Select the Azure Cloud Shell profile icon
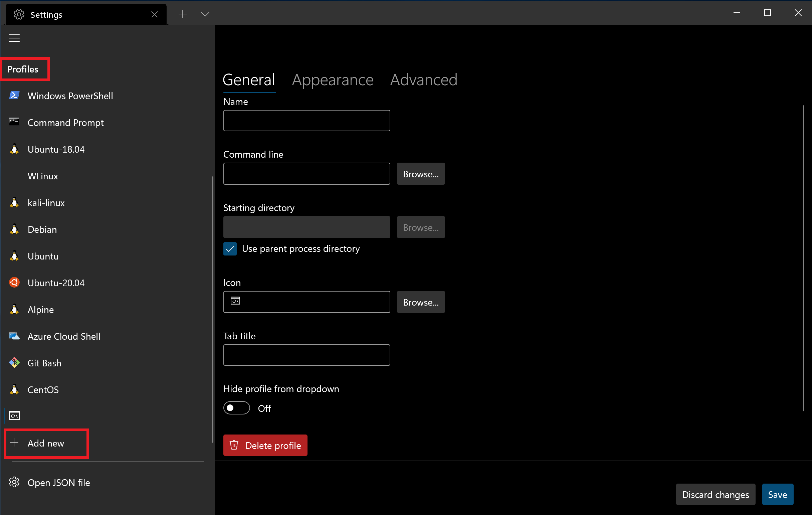 [15, 336]
